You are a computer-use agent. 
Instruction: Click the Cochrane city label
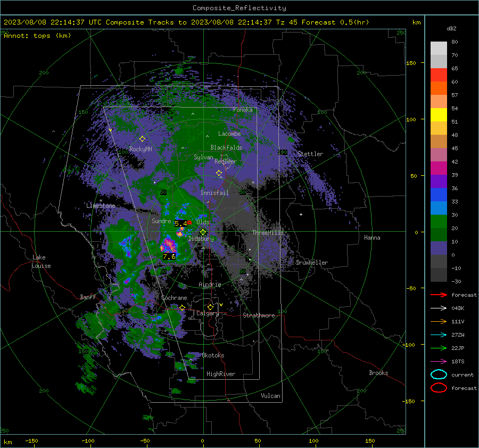pos(174,298)
